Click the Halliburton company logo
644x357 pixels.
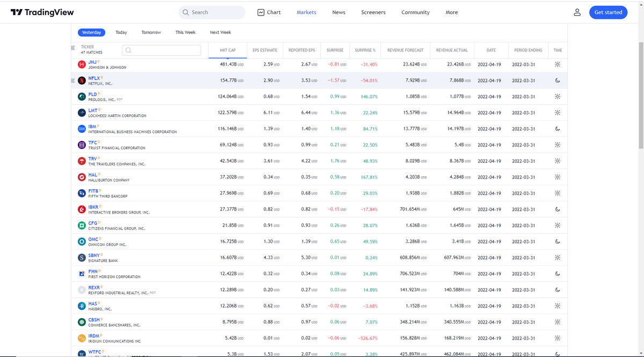(82, 177)
